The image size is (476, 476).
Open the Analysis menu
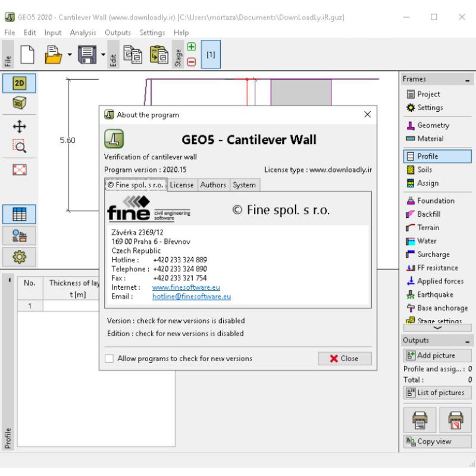83,33
